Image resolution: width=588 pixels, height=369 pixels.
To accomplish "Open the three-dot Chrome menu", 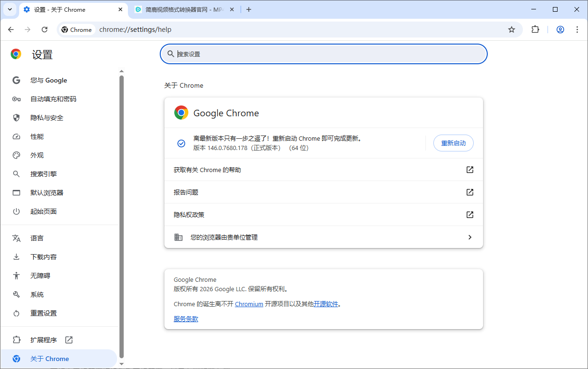I will 577,29.
